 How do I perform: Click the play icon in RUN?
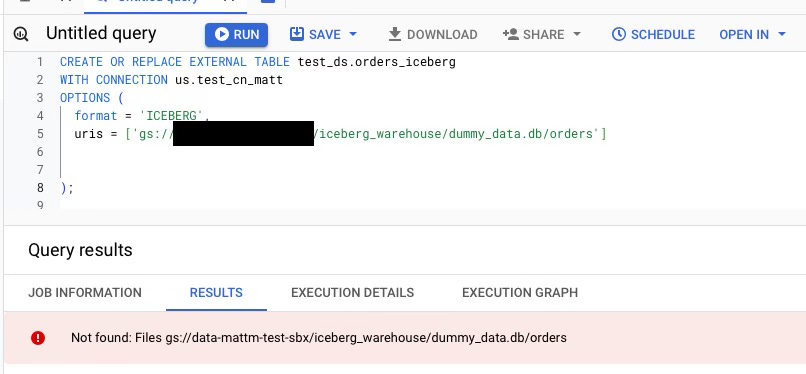pos(222,34)
